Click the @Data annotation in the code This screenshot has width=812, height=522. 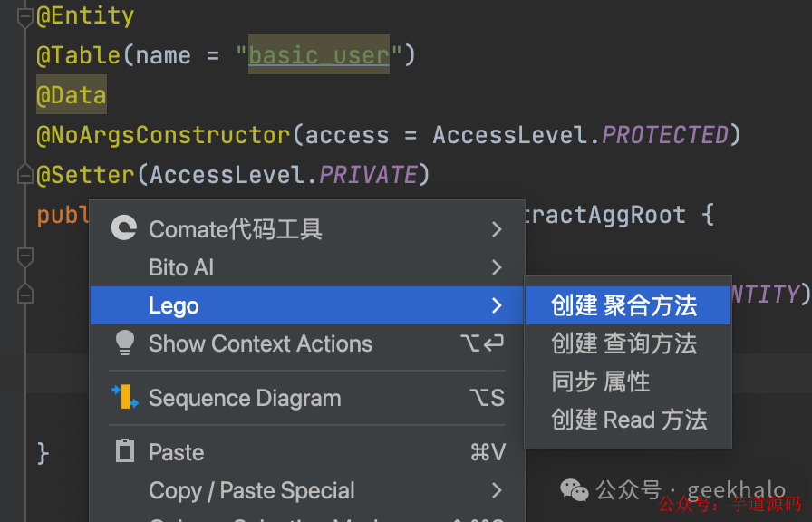click(x=72, y=95)
